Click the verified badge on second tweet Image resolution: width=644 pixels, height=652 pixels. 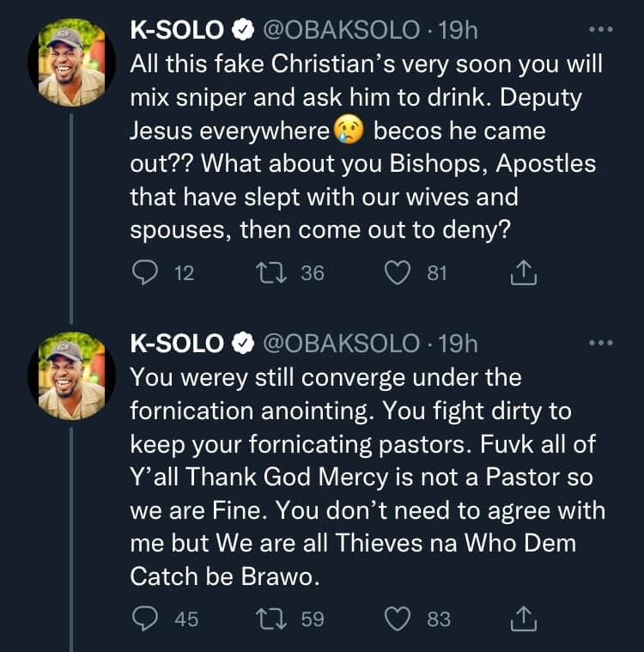click(243, 344)
